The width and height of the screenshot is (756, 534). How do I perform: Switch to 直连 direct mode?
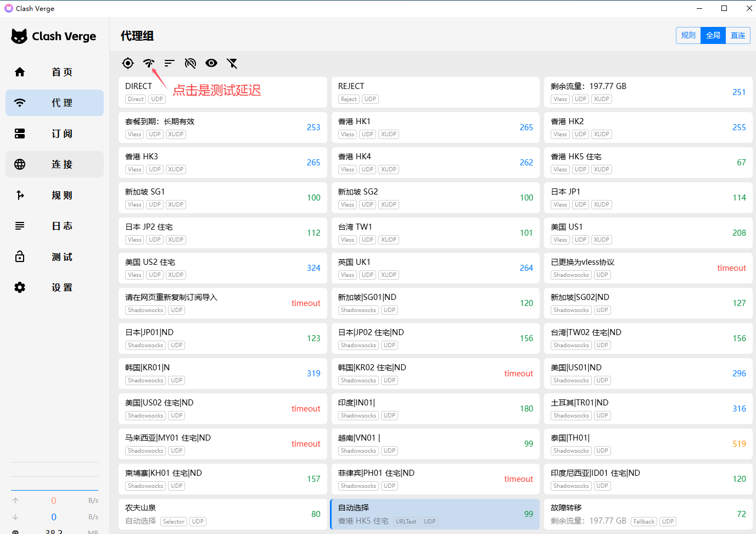tap(738, 36)
